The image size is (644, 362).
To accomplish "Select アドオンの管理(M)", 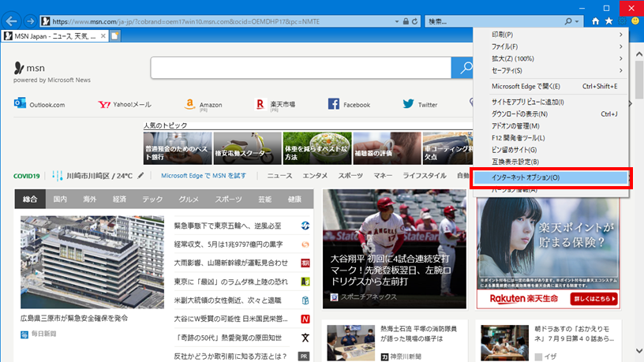I will tap(551, 125).
